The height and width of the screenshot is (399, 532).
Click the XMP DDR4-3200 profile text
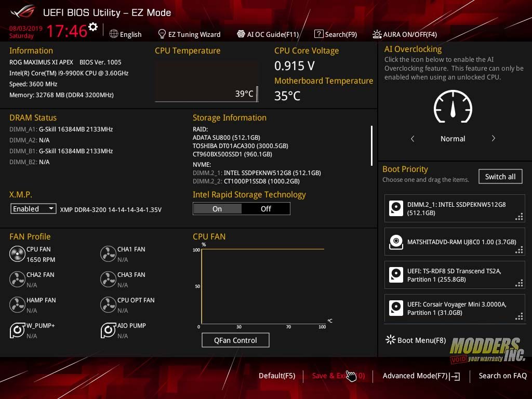point(111,210)
